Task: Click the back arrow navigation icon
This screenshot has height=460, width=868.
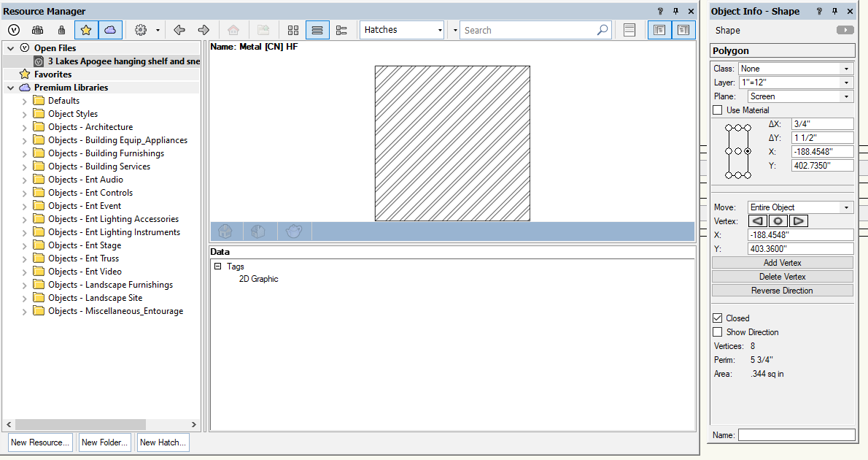Action: click(179, 30)
